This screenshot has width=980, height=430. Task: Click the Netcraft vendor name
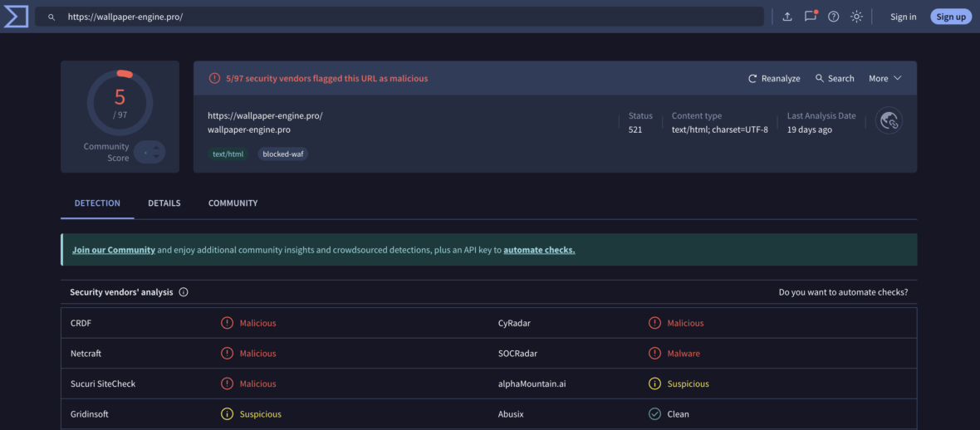(86, 353)
